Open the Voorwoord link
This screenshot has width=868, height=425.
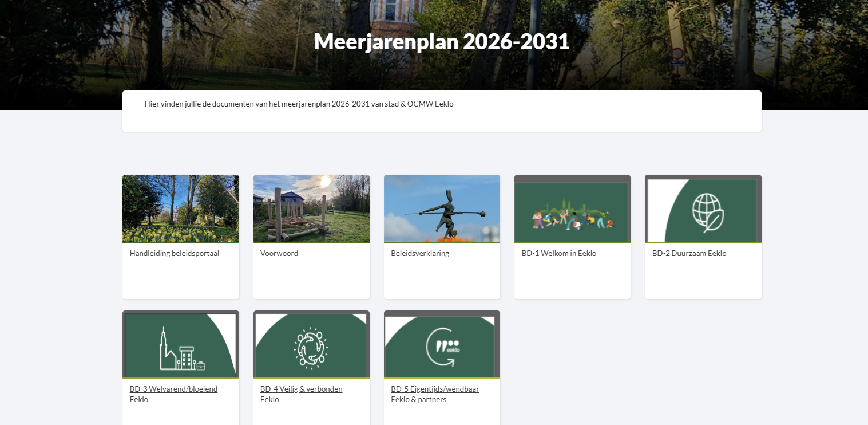pos(279,253)
